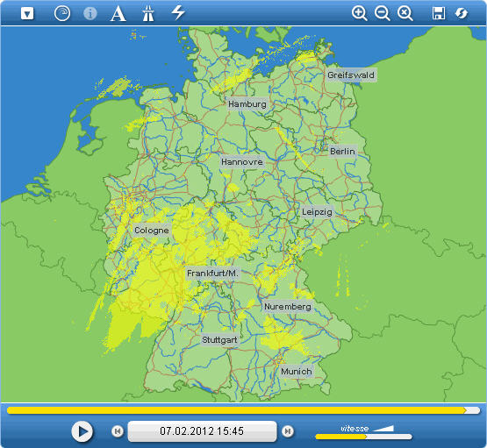Click the Berlin city label
The height and width of the screenshot is (448, 487).
point(342,152)
